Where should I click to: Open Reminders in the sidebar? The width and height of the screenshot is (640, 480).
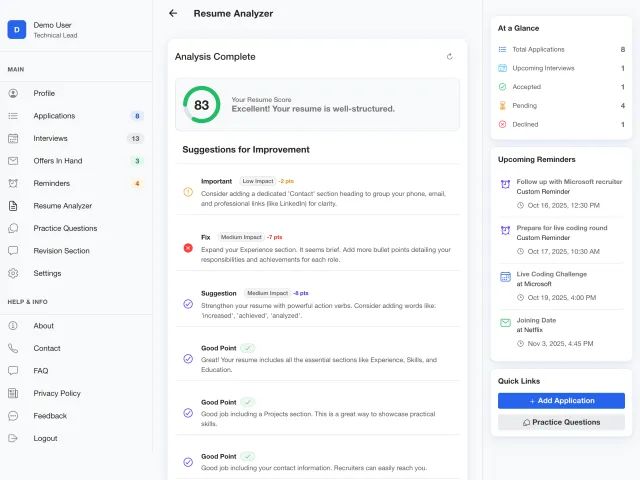tap(76, 183)
